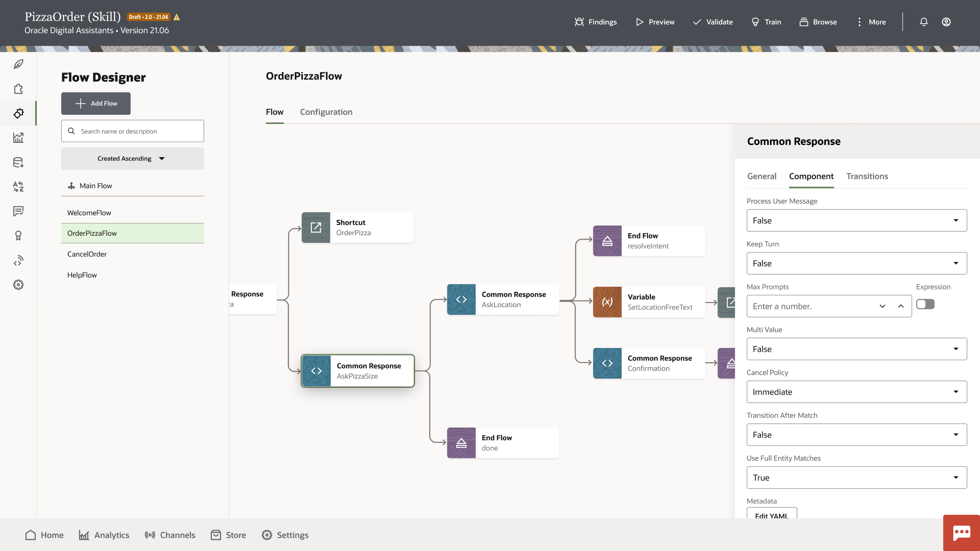Image resolution: width=980 pixels, height=551 pixels.
Task: Open the Process User Message dropdown
Action: click(857, 220)
